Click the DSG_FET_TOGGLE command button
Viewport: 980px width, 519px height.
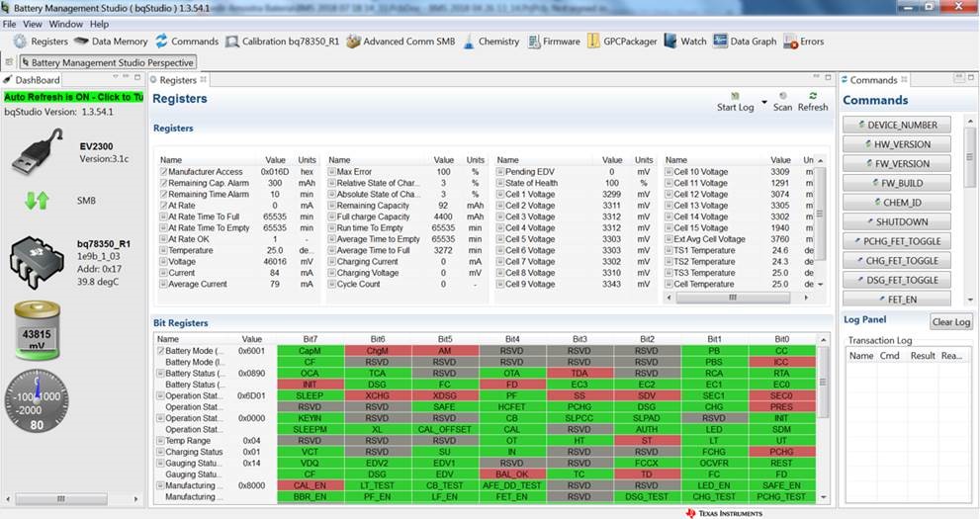[x=897, y=280]
